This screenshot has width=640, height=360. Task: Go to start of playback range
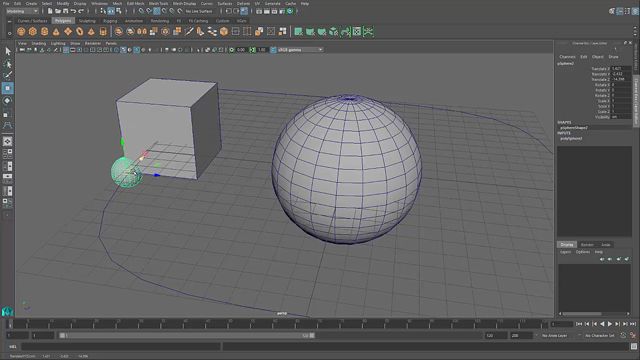click(x=579, y=324)
